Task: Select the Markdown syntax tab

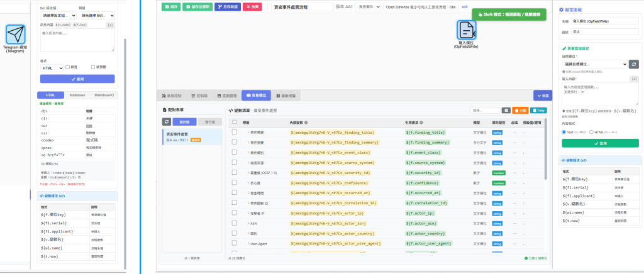Action: click(77, 95)
